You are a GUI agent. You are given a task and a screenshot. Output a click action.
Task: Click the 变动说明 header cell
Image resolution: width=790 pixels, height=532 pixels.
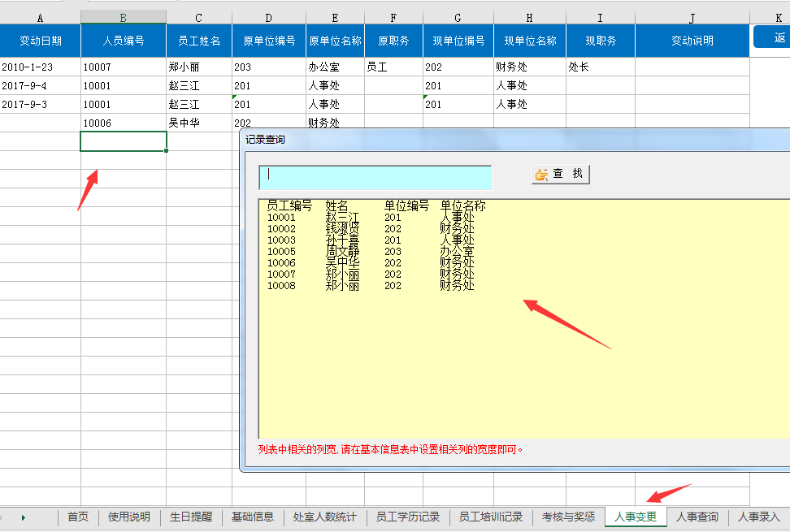(x=692, y=41)
